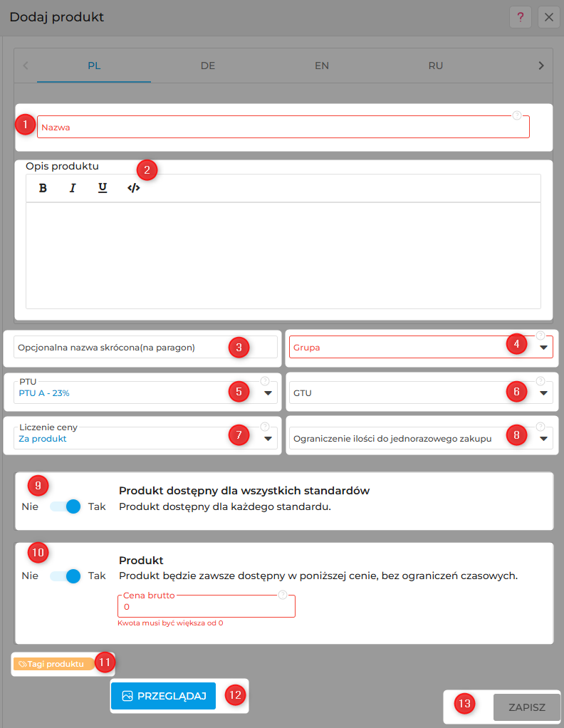
Task: Switch description editor to HTML code view
Action: (134, 188)
